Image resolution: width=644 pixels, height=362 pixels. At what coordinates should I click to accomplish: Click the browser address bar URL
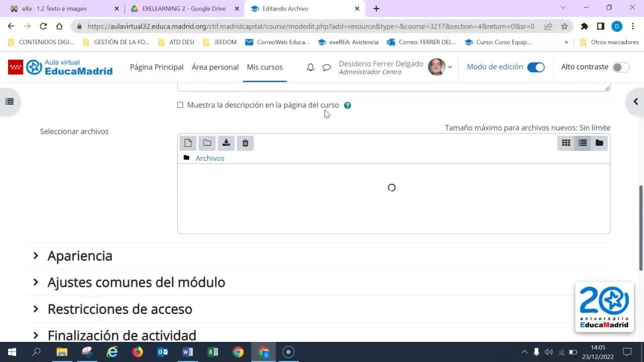pos(311,26)
